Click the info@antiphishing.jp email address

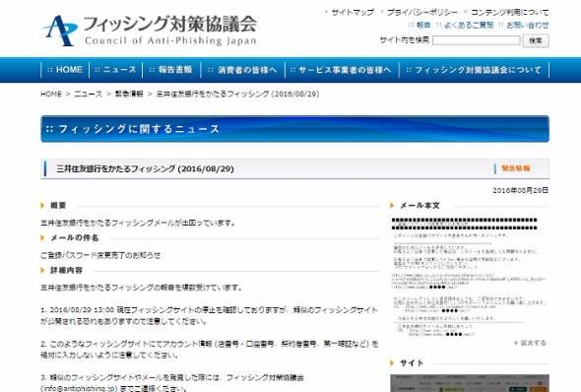pyautogui.click(x=79, y=388)
